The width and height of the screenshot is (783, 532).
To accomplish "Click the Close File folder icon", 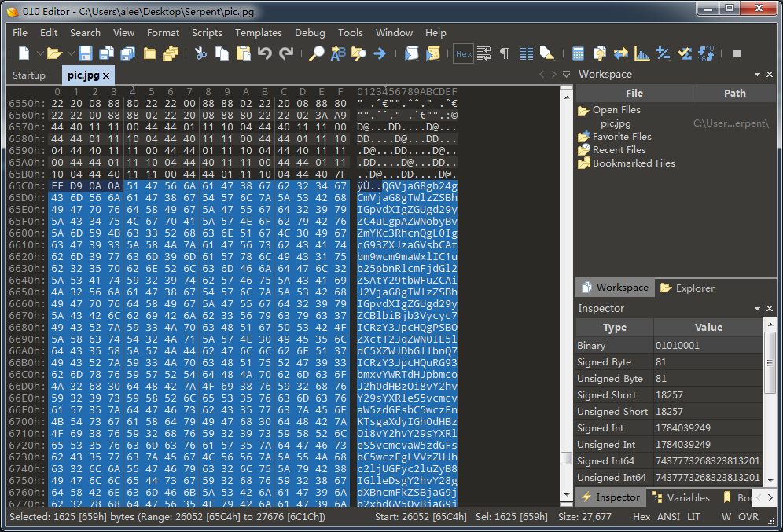I will click(149, 53).
